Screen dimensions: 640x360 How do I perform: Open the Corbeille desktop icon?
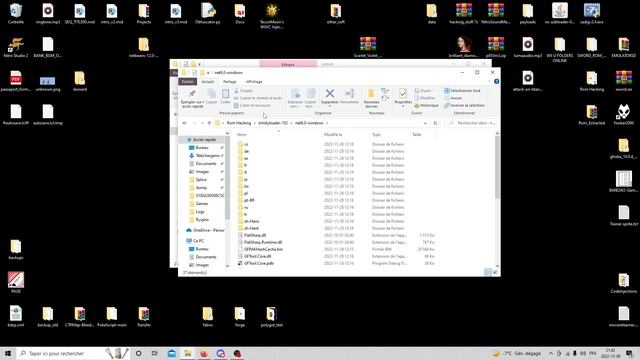tap(16, 13)
